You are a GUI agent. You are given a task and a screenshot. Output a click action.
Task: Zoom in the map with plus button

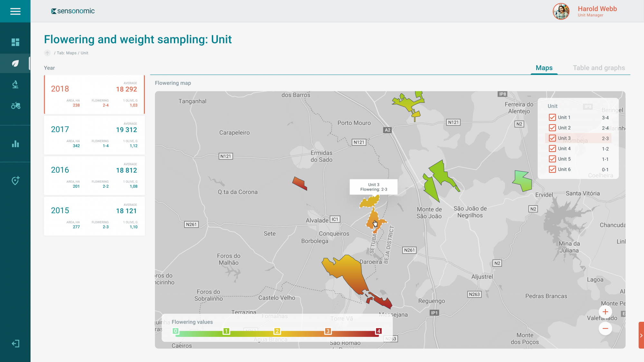click(605, 312)
